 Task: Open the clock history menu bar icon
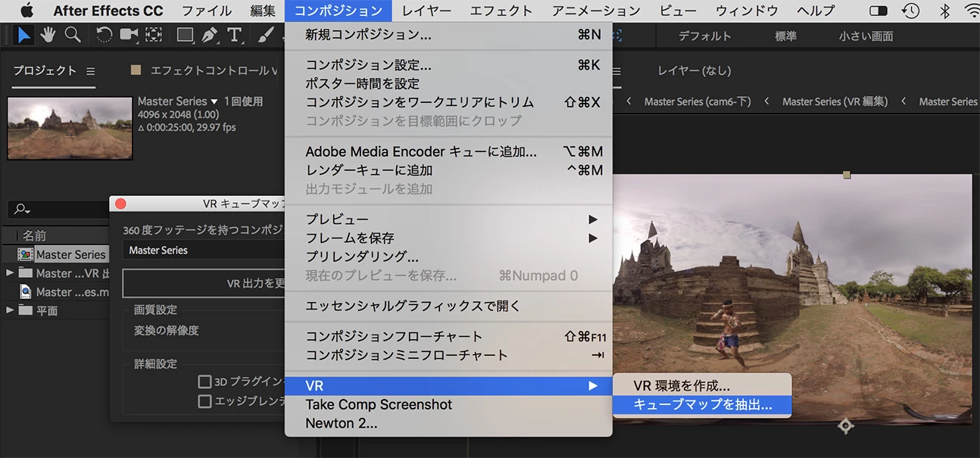[911, 11]
